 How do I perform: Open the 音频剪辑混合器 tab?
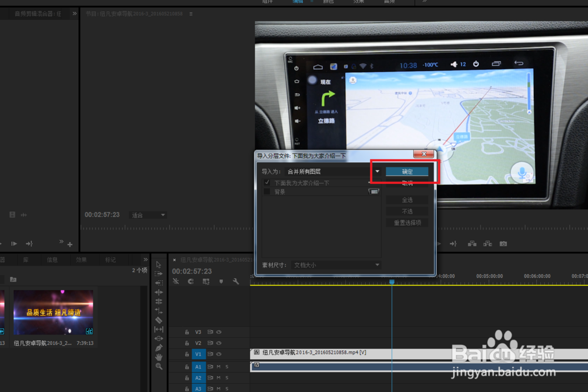tap(38, 14)
